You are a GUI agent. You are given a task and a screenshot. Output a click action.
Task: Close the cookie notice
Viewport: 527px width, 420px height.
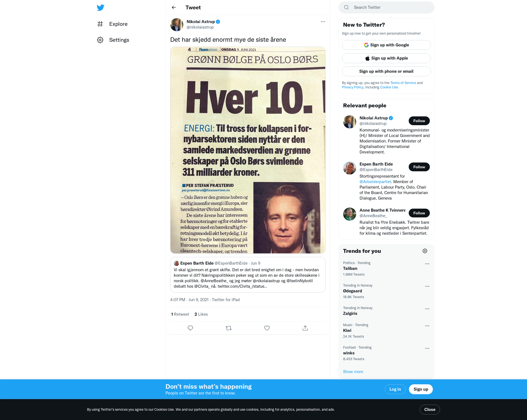pos(430,410)
